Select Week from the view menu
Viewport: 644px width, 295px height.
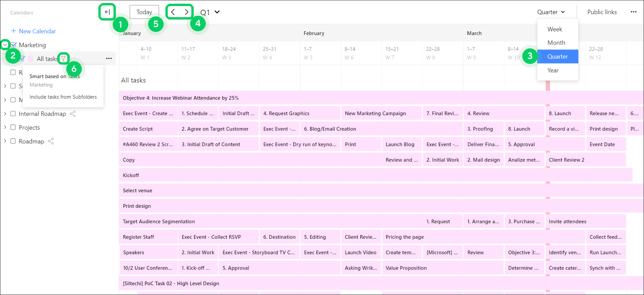coord(555,29)
